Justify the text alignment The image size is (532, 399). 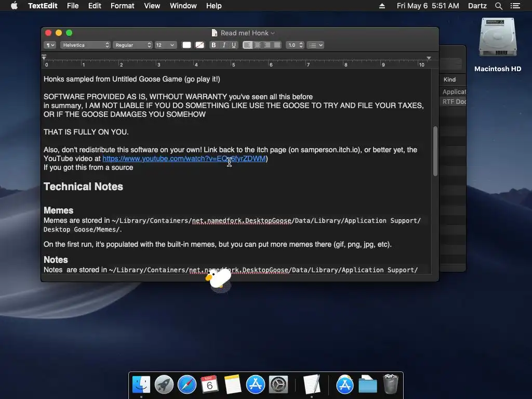point(277,45)
